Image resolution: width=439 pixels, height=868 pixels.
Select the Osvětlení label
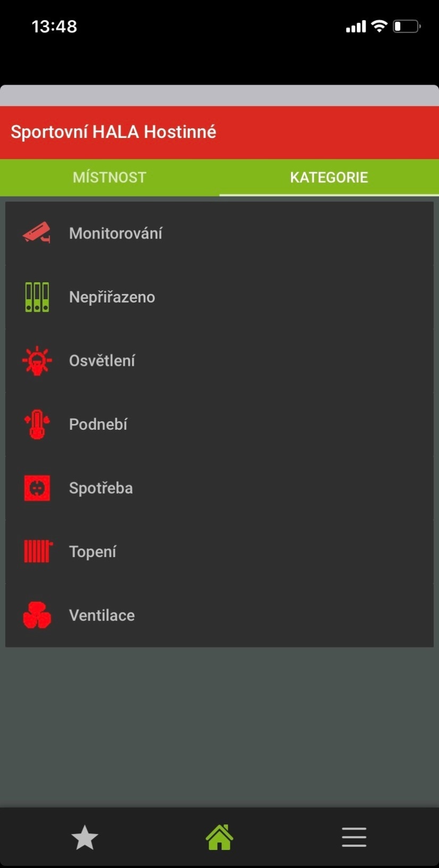(102, 361)
